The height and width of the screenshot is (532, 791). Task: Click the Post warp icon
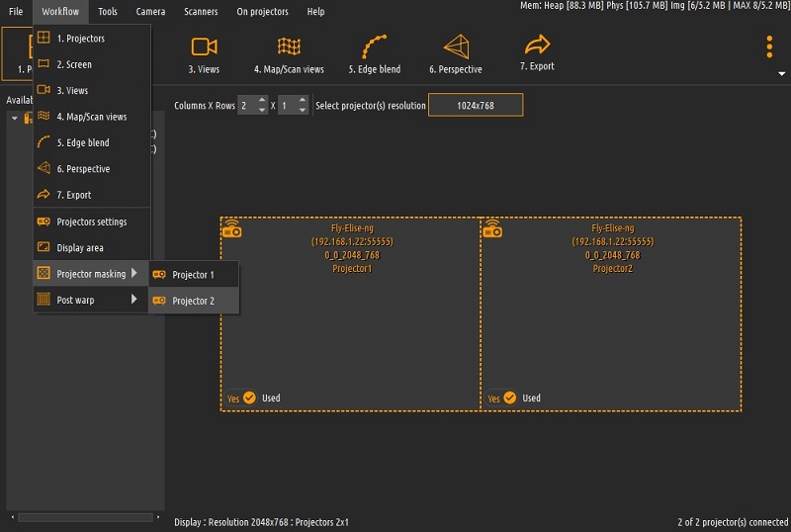tap(44, 300)
